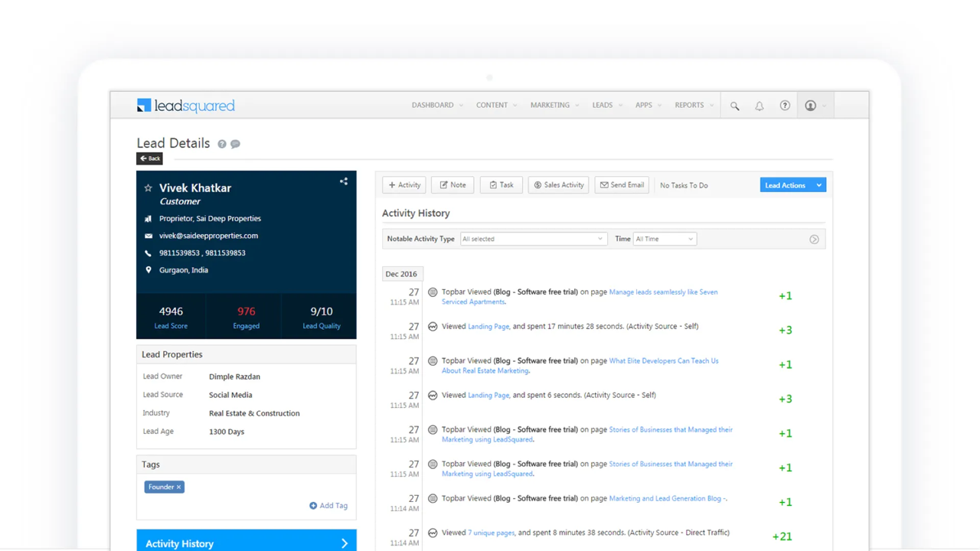Open the help question mark icon in the top navigation bar
Viewport: 980px width, 551px height.
[x=785, y=106]
